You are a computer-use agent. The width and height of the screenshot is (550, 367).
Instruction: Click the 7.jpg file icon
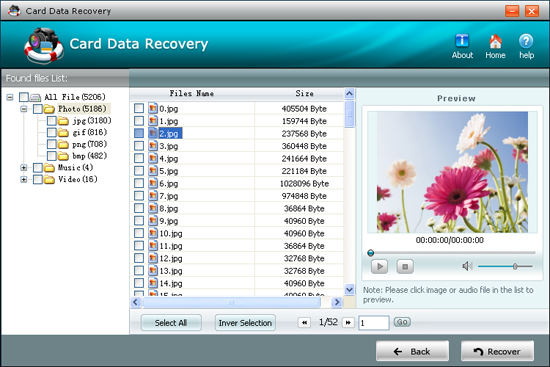pos(153,195)
